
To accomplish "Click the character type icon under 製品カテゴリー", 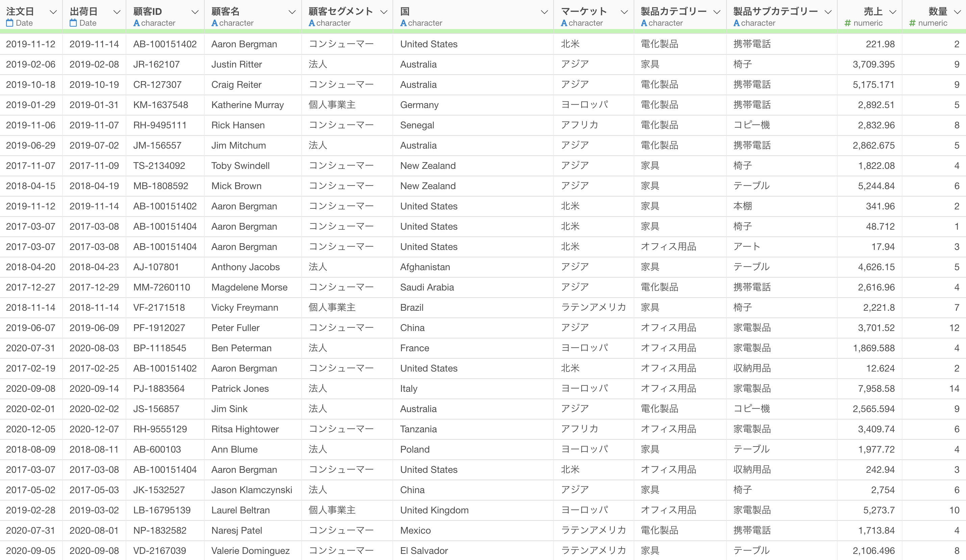I will pos(644,23).
